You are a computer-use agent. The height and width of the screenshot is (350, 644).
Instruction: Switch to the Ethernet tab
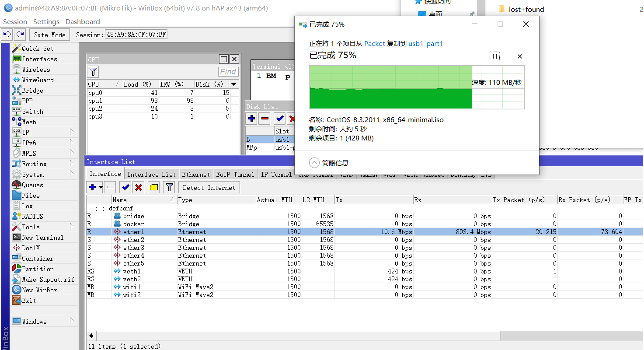195,175
